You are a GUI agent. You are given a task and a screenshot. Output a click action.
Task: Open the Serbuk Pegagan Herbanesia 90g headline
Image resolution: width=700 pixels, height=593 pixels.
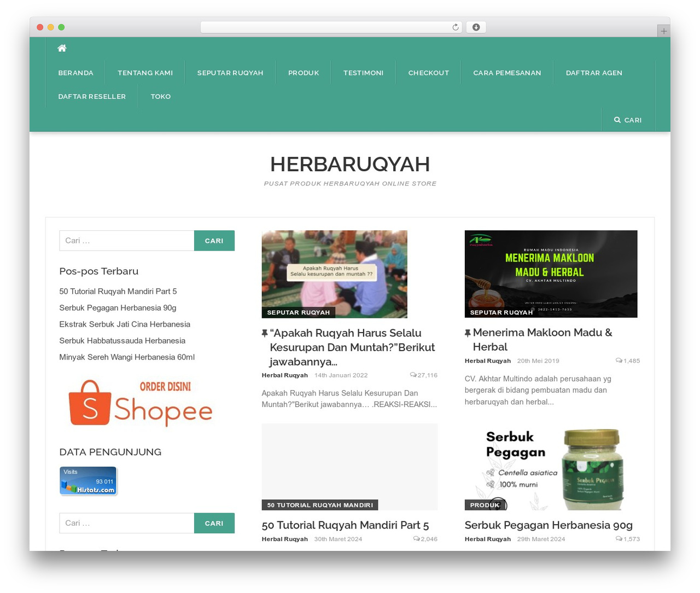549,525
